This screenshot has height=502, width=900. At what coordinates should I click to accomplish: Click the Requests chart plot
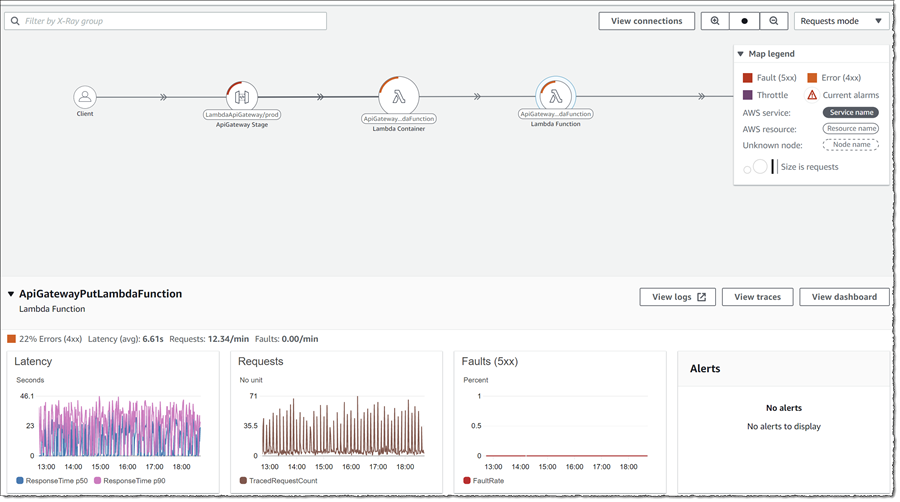coord(343,426)
